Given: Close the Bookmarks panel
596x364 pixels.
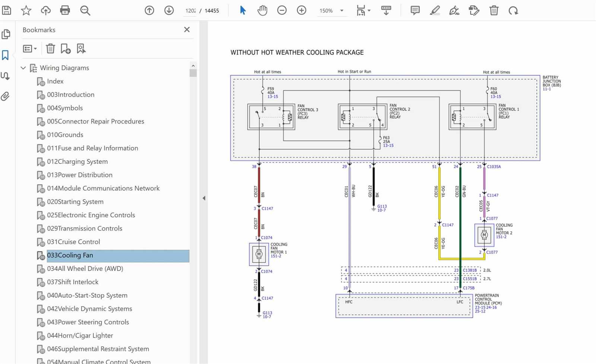Looking at the screenshot, I should coord(187,29).
